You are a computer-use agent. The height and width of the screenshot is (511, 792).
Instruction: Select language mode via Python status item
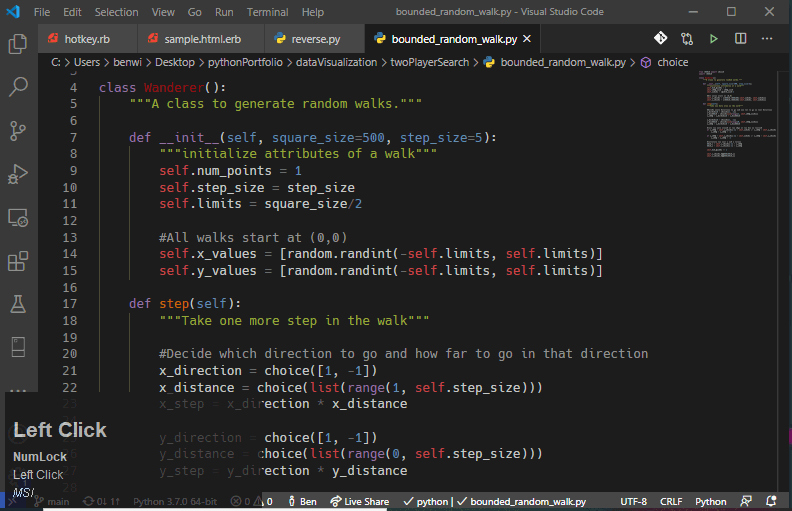711,501
